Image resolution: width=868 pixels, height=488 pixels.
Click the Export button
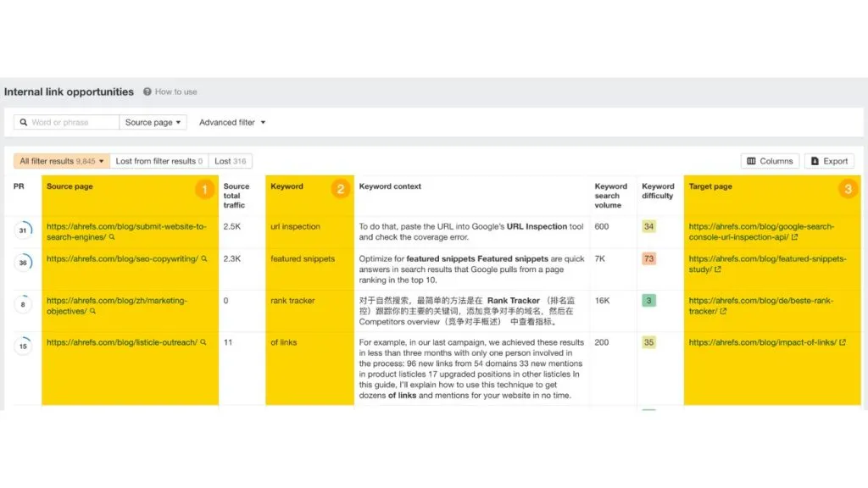tap(829, 161)
